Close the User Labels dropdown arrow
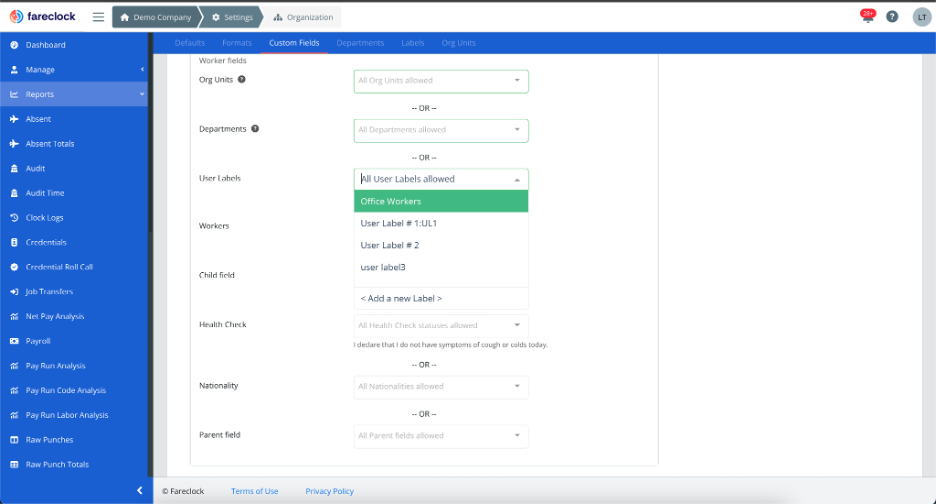 (x=517, y=180)
